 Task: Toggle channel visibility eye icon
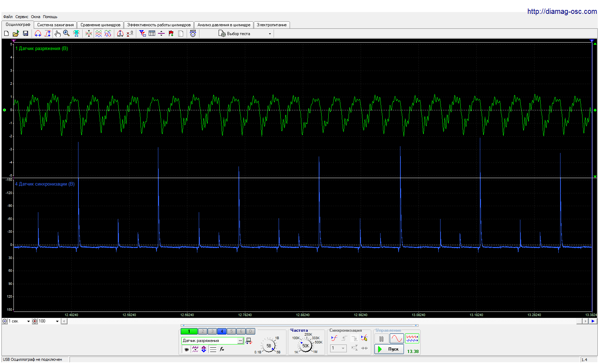point(186,349)
